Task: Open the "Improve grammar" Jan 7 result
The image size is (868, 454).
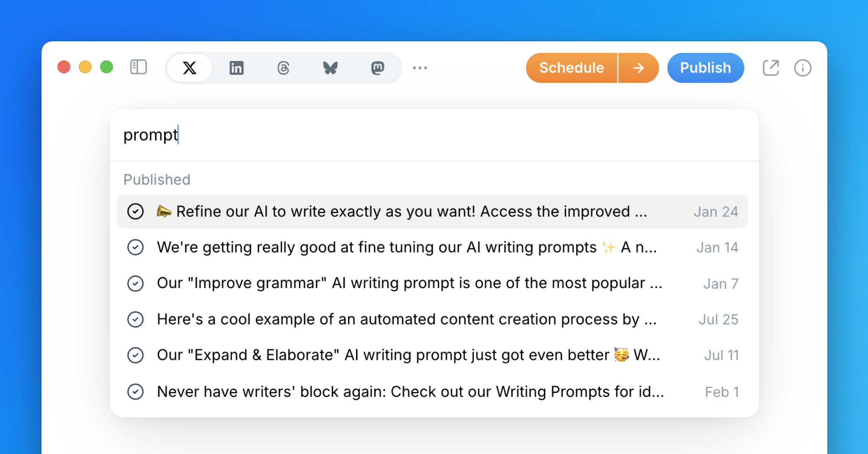Action: (x=432, y=283)
